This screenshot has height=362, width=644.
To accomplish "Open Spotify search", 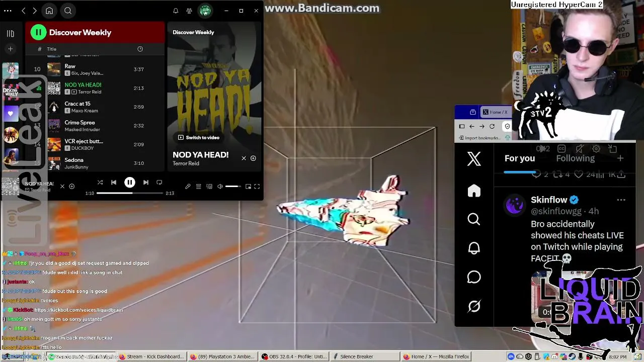I will pos(68,11).
